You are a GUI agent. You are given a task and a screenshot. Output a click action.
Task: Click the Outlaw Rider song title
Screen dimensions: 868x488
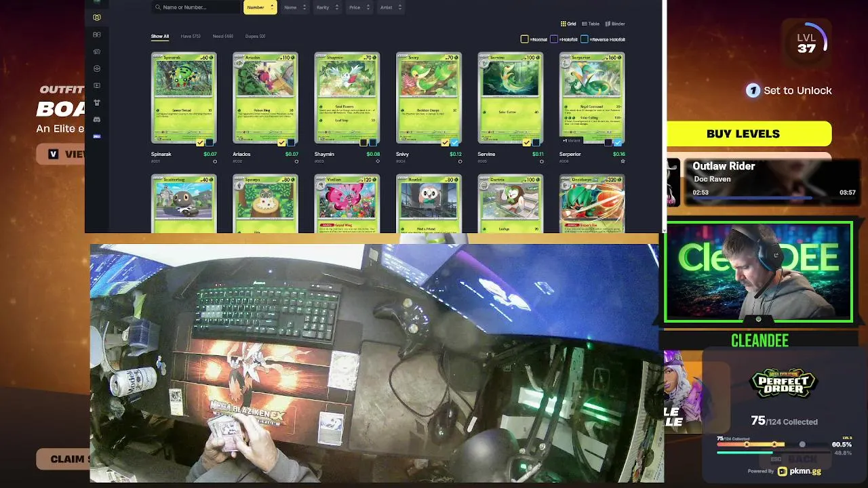[x=724, y=166]
